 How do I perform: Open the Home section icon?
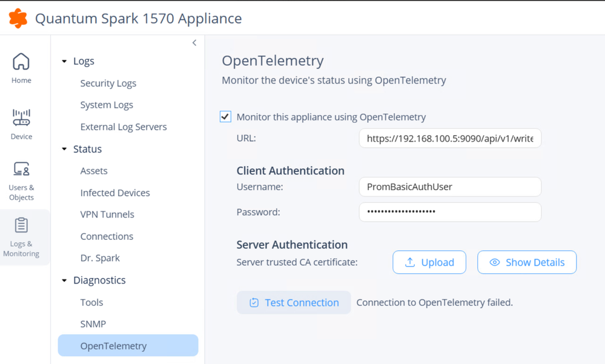click(x=21, y=62)
